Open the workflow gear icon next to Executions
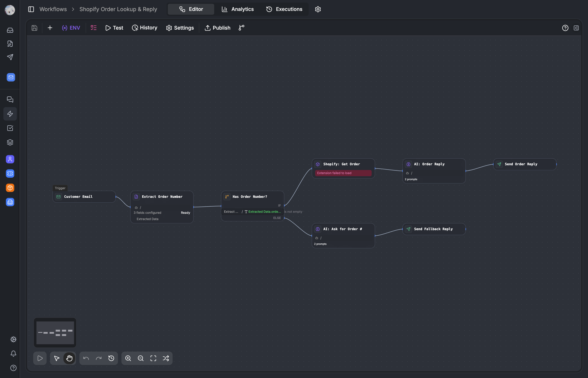This screenshot has width=588, height=378. [318, 9]
